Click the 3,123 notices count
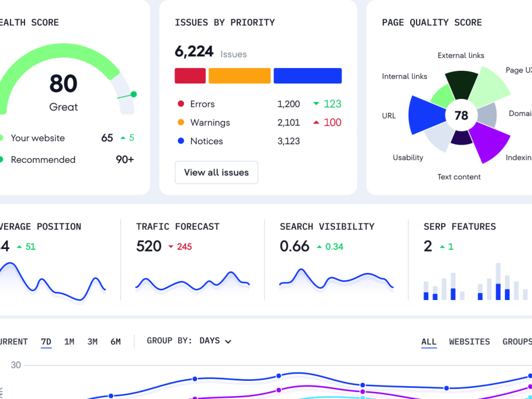This screenshot has width=532, height=399. (288, 141)
